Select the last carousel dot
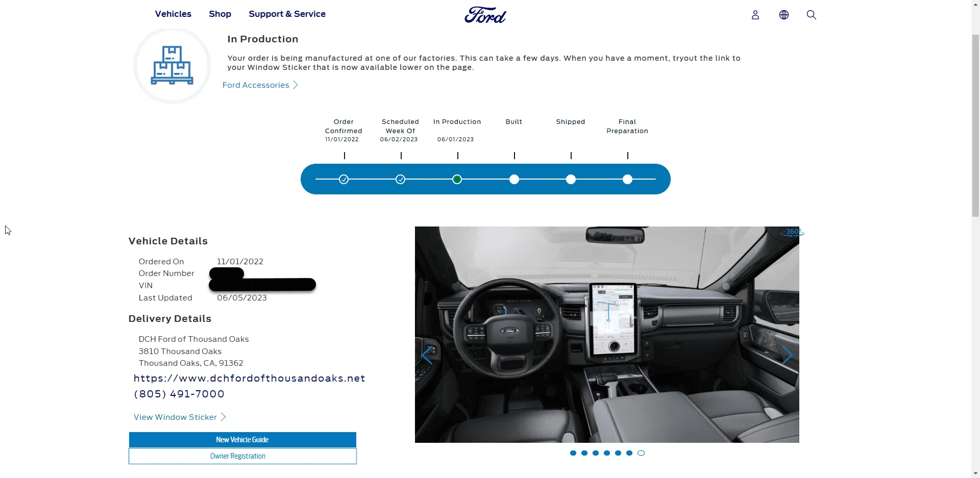 click(x=641, y=453)
